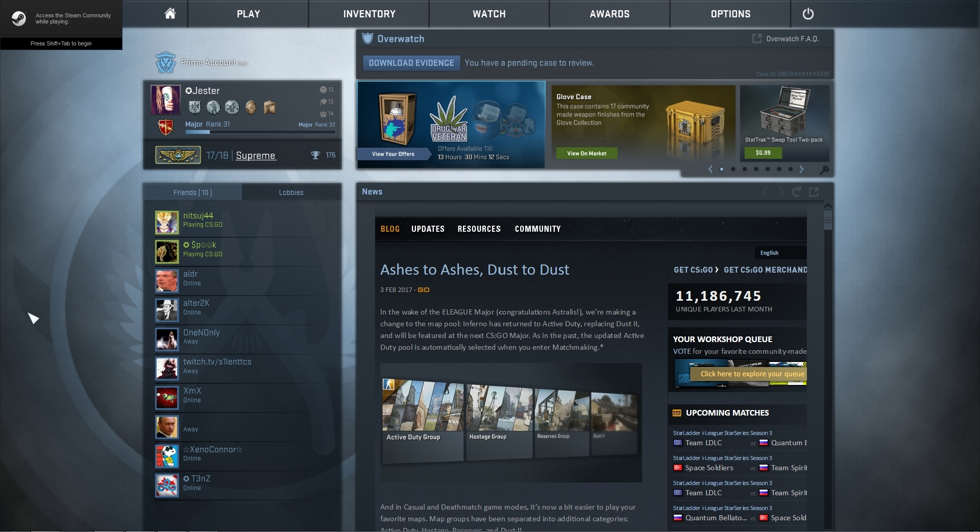Open the RESOURCES blog tab

tap(479, 229)
